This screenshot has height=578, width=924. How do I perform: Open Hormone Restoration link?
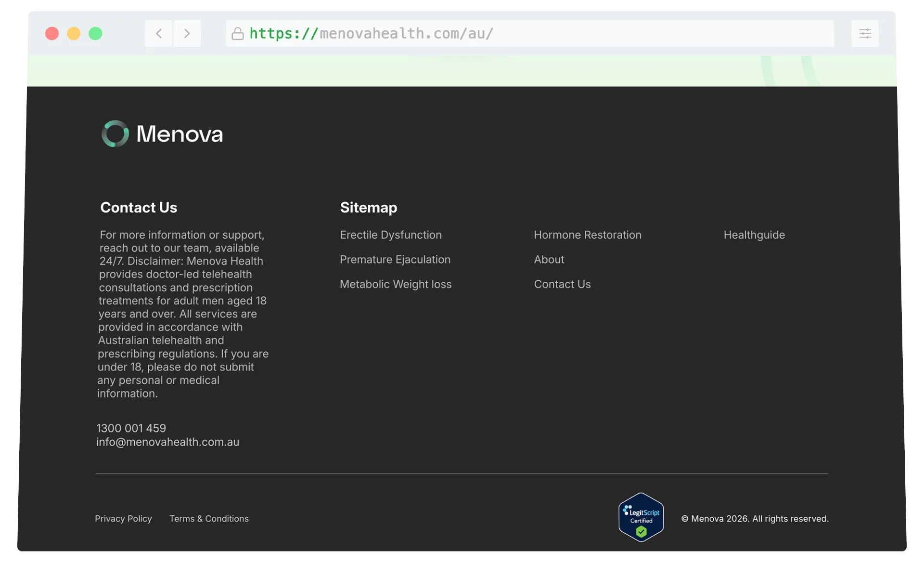(x=587, y=235)
